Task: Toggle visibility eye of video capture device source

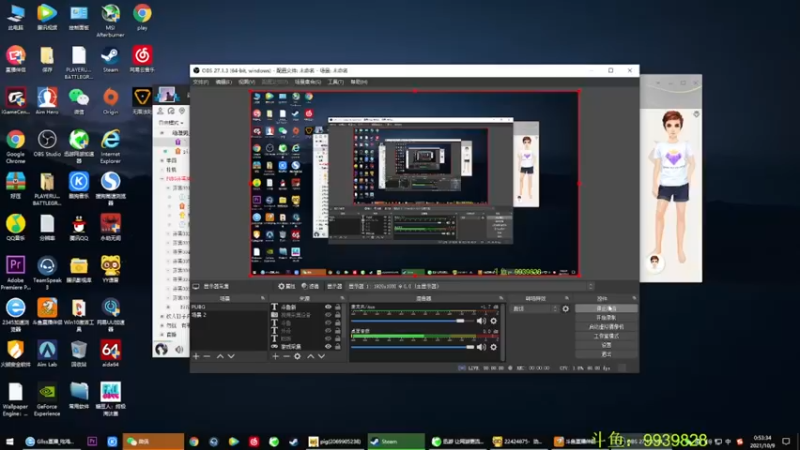Action: (328, 315)
